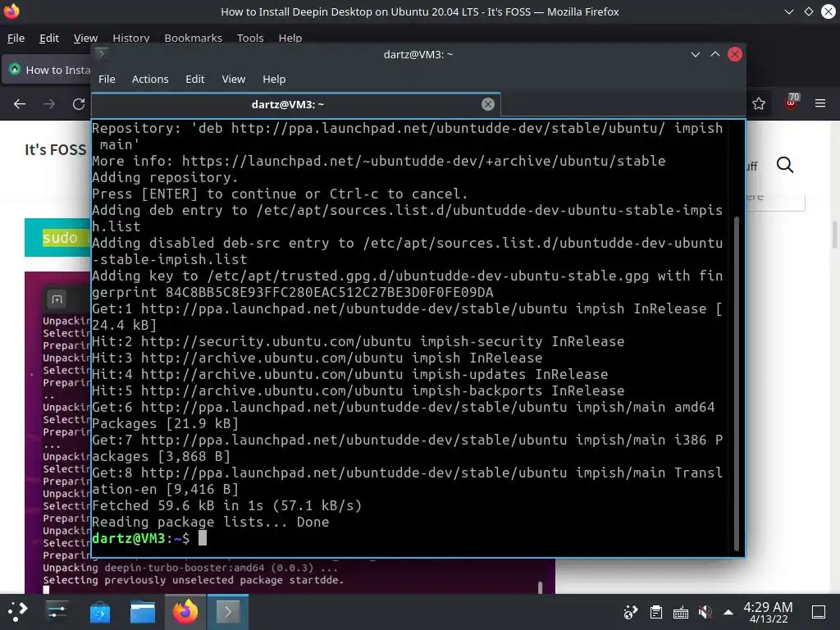Click the text 'Adding repository.'
This screenshot has width=840, height=630.
tap(165, 177)
